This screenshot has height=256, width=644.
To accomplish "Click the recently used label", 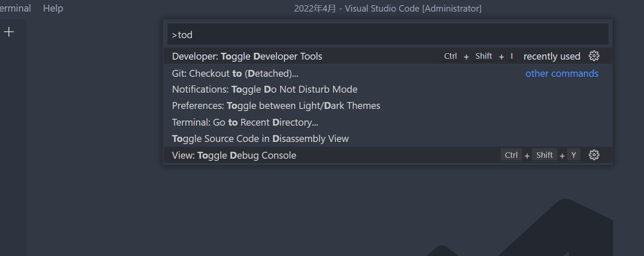I will (x=552, y=56).
